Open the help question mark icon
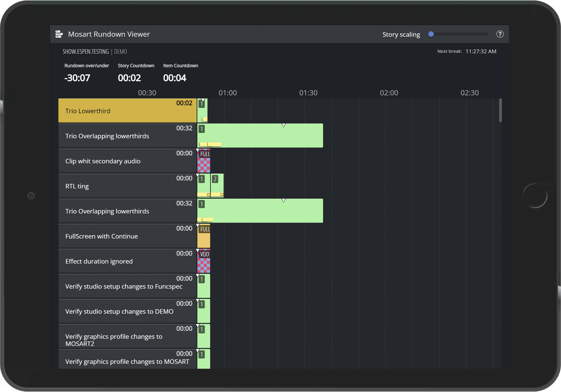Image resolution: width=561 pixels, height=392 pixels. tap(500, 34)
